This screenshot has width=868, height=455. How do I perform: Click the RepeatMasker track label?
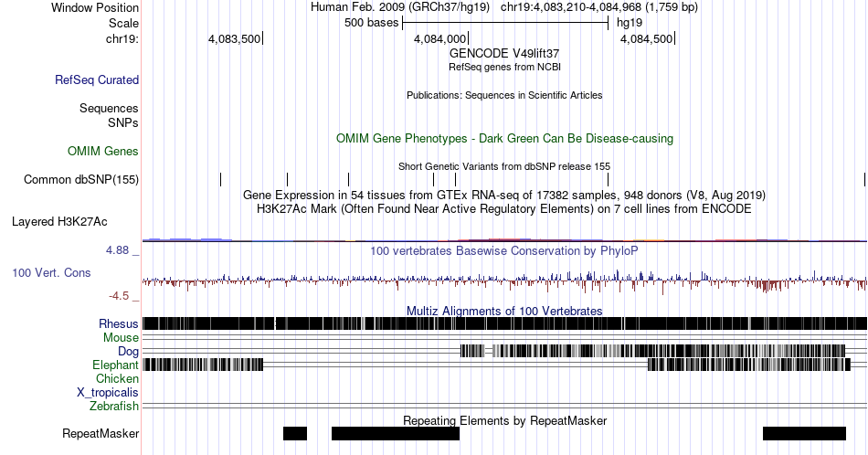click(101, 433)
